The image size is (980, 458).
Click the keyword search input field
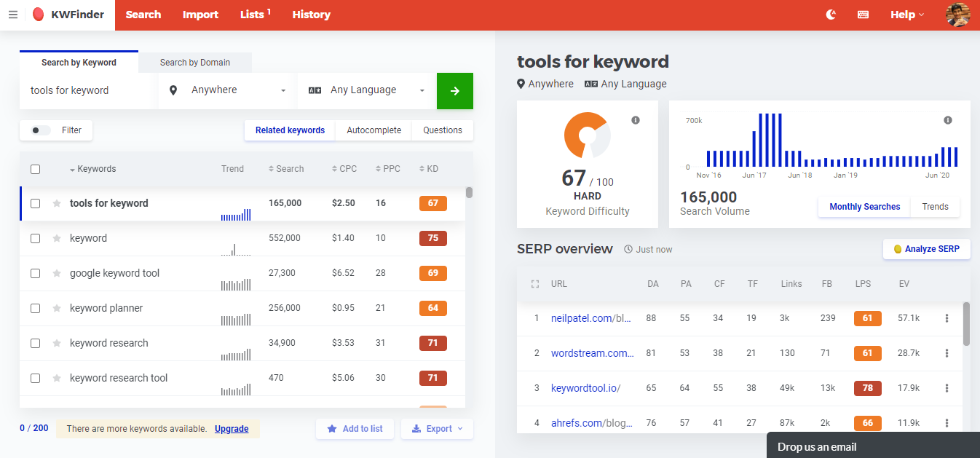click(89, 91)
